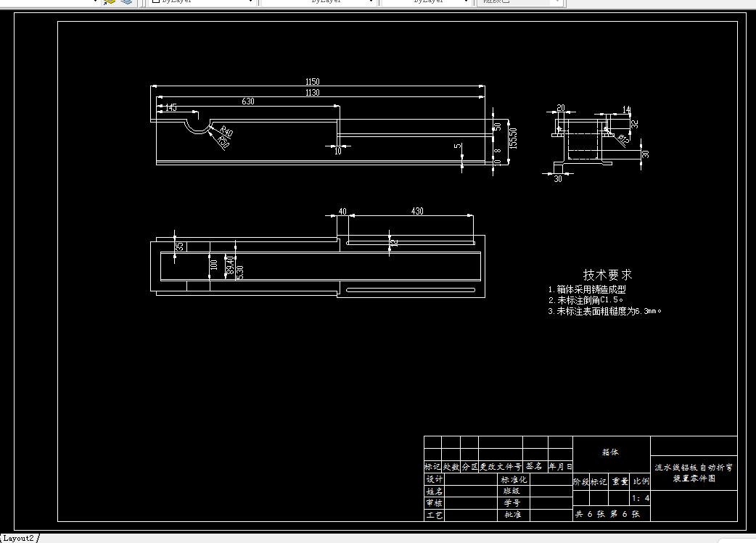Select the 89.40 vertical dimension

pyautogui.click(x=231, y=265)
